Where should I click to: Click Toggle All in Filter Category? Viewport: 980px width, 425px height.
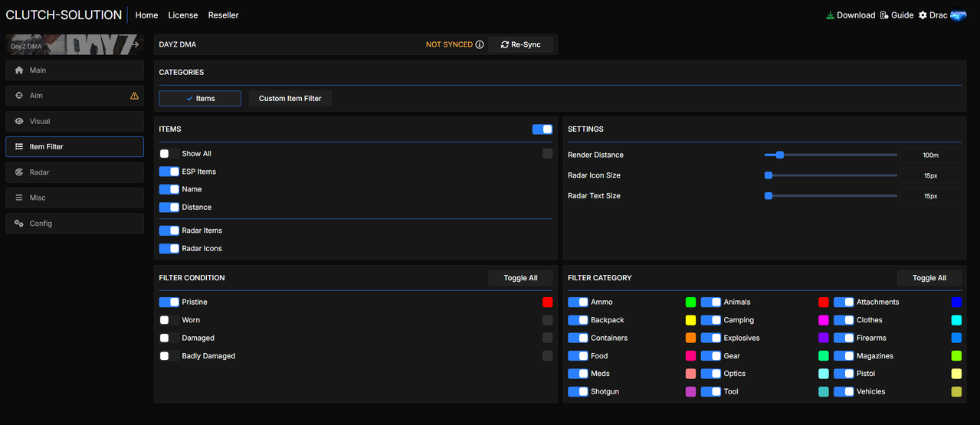929,278
